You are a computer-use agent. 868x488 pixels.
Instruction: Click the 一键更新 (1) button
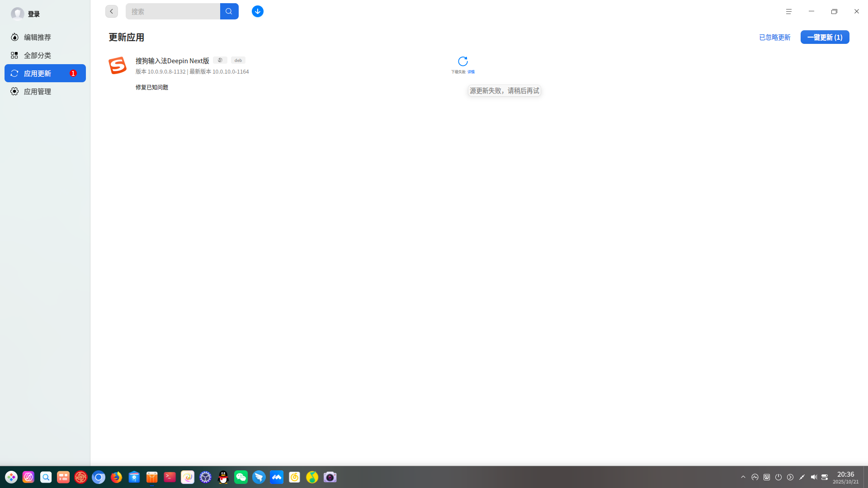(x=825, y=37)
